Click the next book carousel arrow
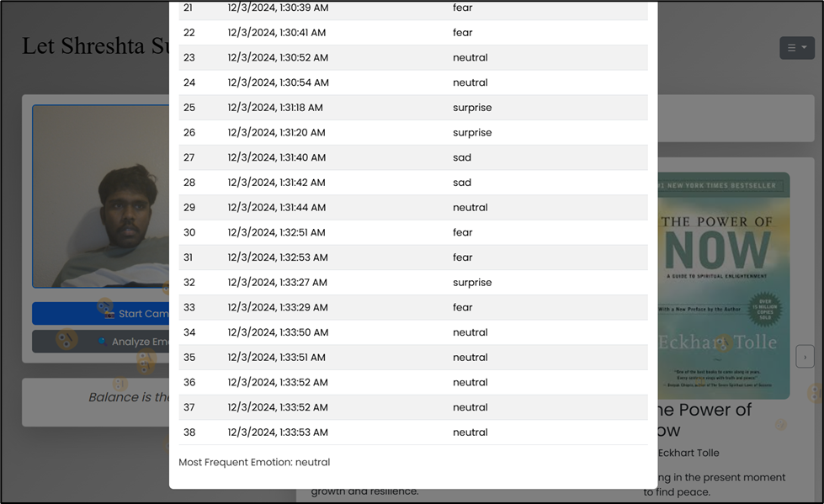 (x=805, y=357)
